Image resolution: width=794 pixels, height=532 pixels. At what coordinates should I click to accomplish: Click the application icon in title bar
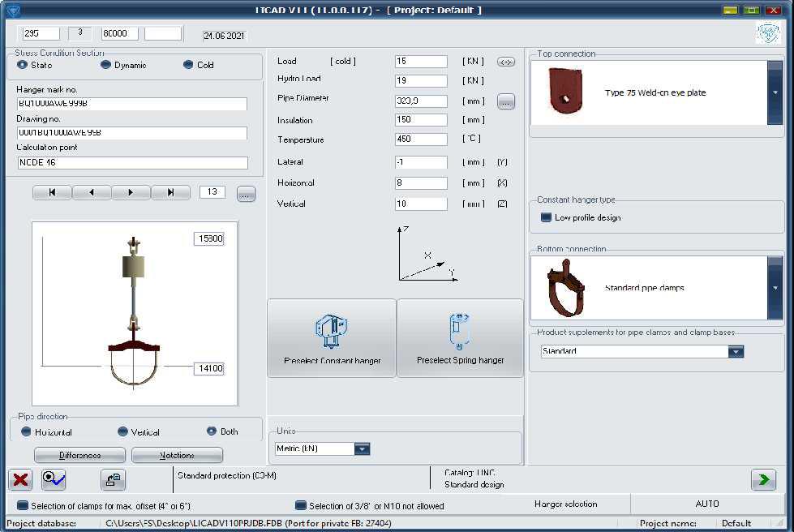pos(13,10)
